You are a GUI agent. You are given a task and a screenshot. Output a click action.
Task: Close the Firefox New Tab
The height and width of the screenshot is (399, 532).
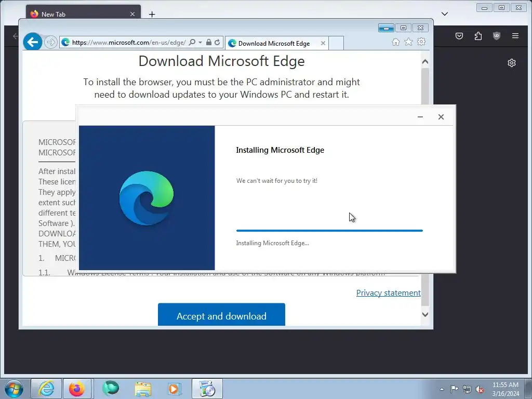click(132, 14)
